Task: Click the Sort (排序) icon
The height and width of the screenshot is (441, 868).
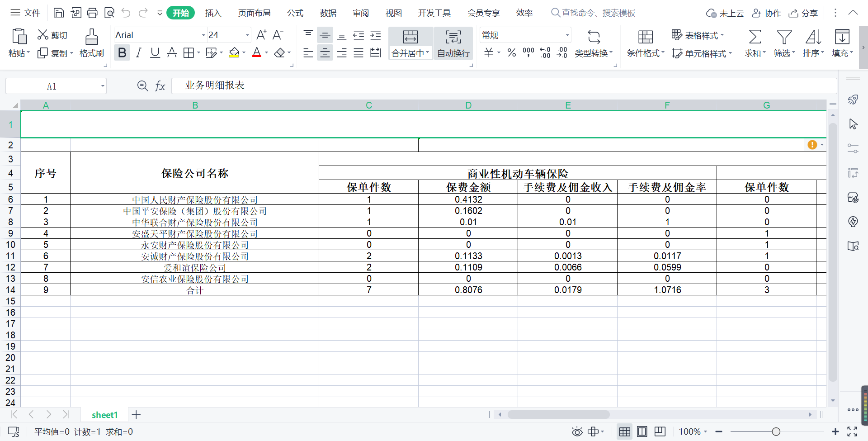Action: (813, 37)
